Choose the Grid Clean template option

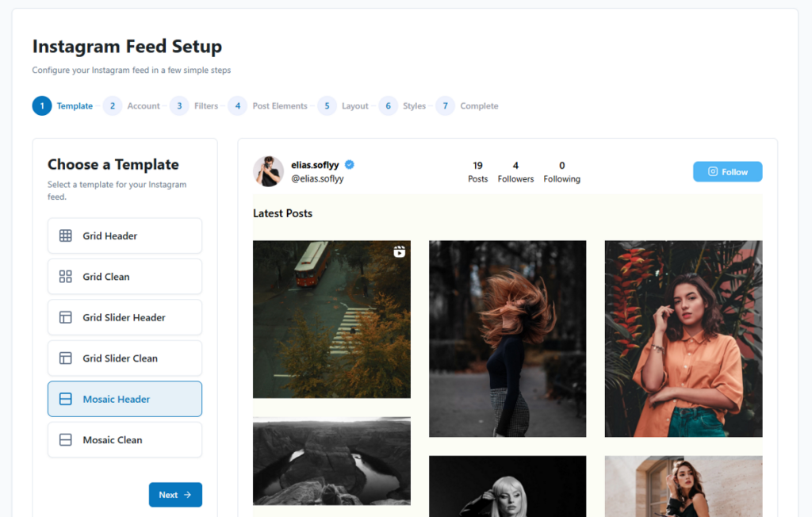pyautogui.click(x=124, y=276)
